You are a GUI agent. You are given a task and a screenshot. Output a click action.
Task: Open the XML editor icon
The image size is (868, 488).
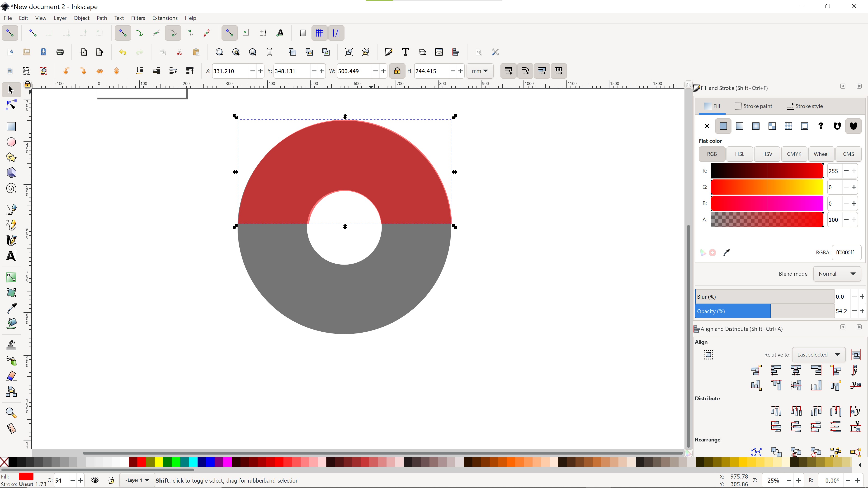point(439,52)
